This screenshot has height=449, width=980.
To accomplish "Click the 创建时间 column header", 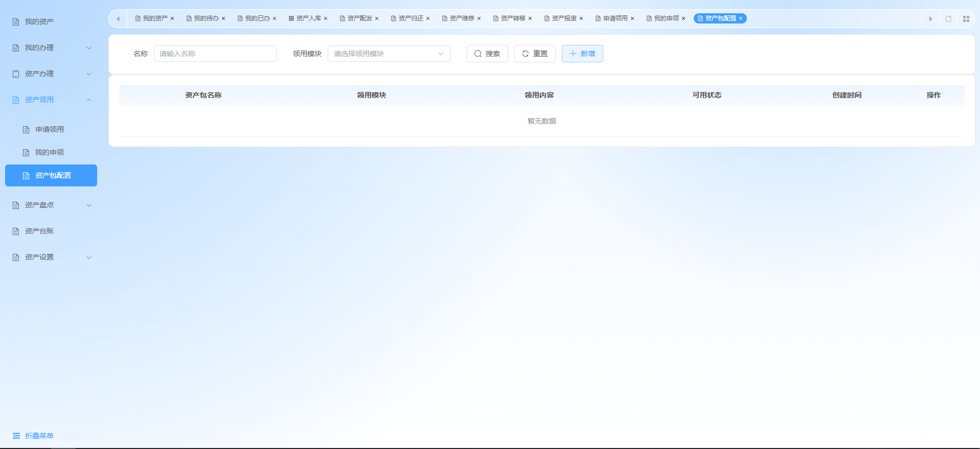I will click(x=847, y=95).
